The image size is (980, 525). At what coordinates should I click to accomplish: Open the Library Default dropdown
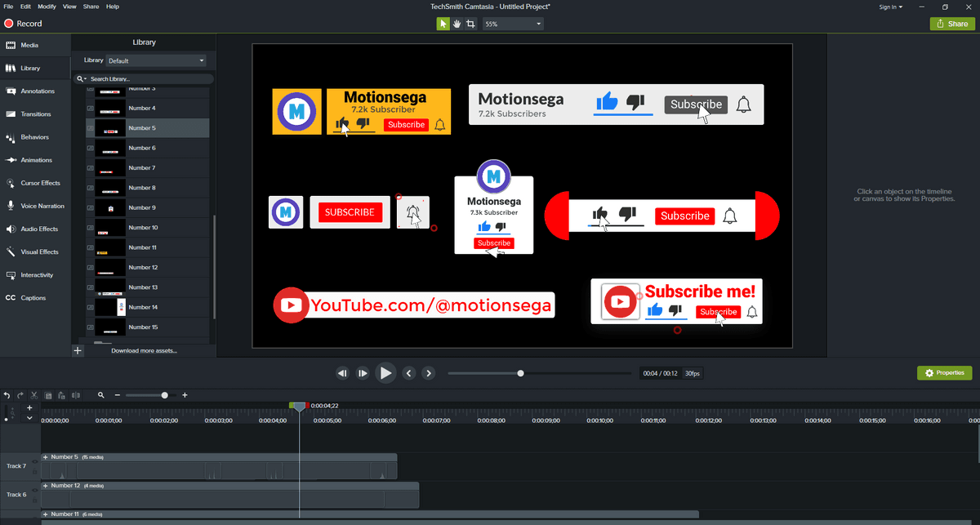(156, 60)
